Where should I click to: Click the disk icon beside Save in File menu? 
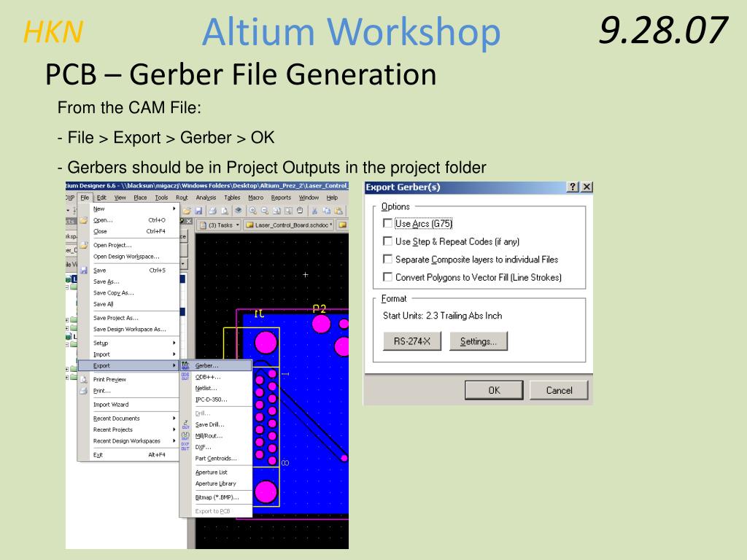[83, 270]
